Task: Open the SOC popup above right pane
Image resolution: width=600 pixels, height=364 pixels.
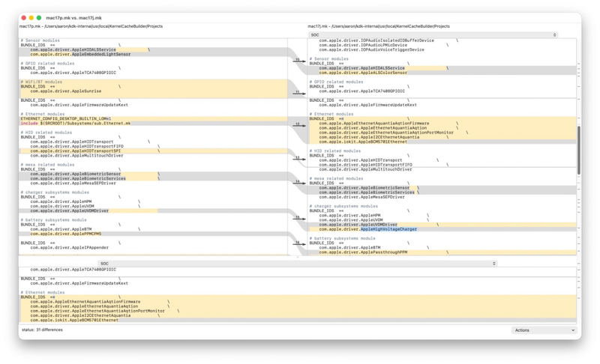Action: tap(433, 34)
